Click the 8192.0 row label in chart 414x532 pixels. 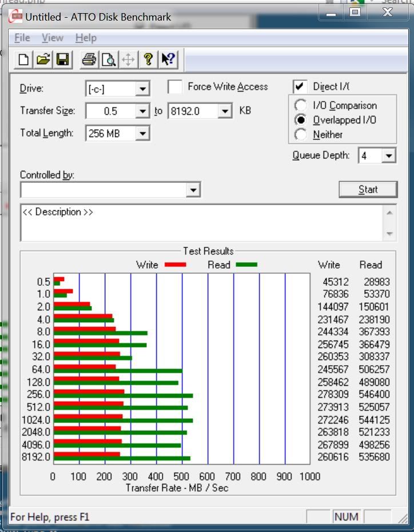36,457
